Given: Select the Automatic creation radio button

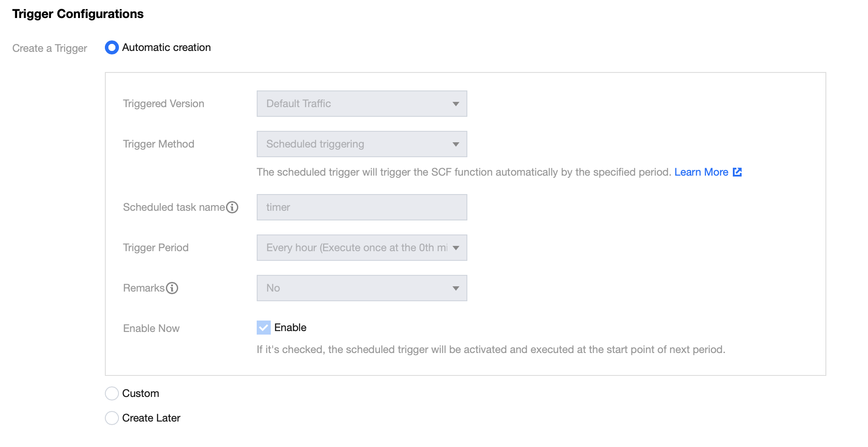Looking at the screenshot, I should click(x=112, y=47).
